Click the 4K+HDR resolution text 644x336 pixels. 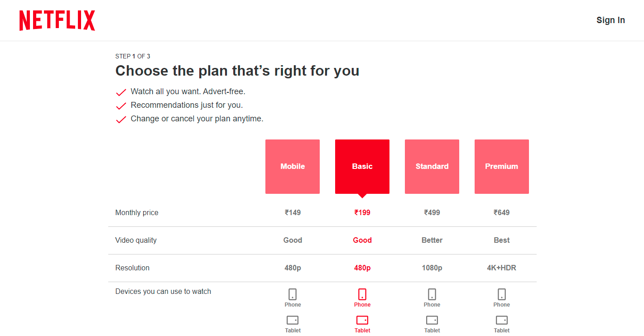tap(501, 268)
